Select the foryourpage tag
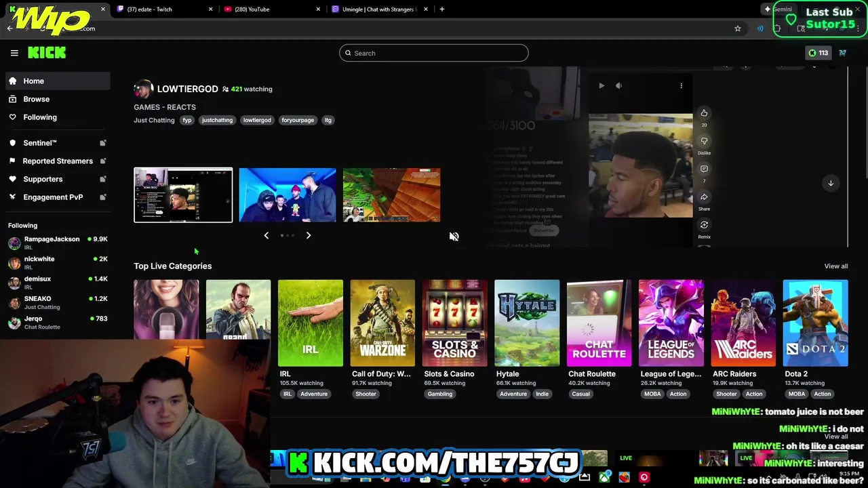Image resolution: width=868 pixels, height=488 pixels. pos(298,120)
